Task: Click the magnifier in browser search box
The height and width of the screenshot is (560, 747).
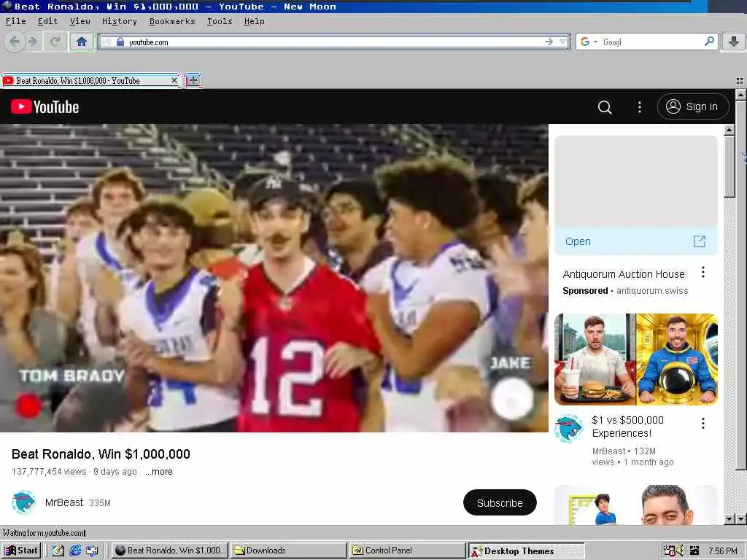Action: click(x=709, y=42)
